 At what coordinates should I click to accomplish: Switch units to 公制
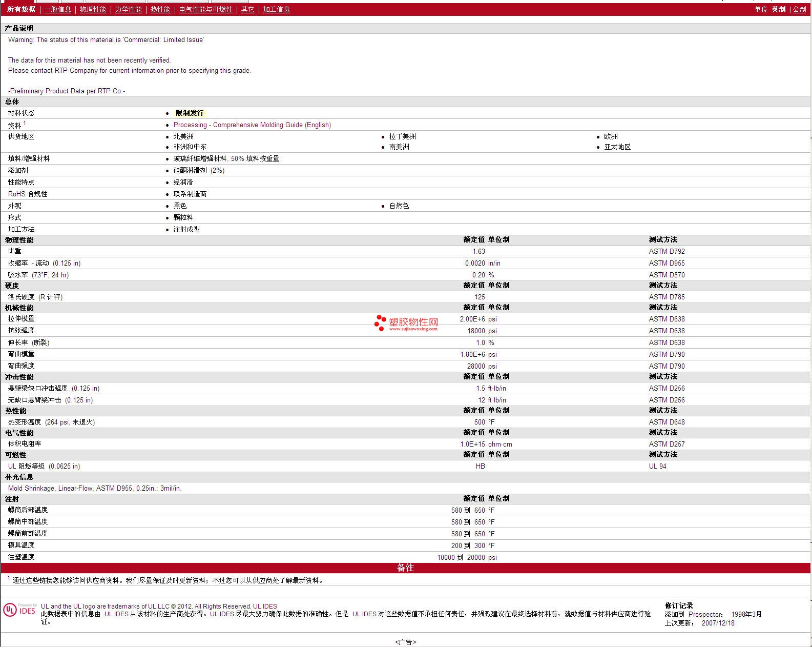[799, 9]
